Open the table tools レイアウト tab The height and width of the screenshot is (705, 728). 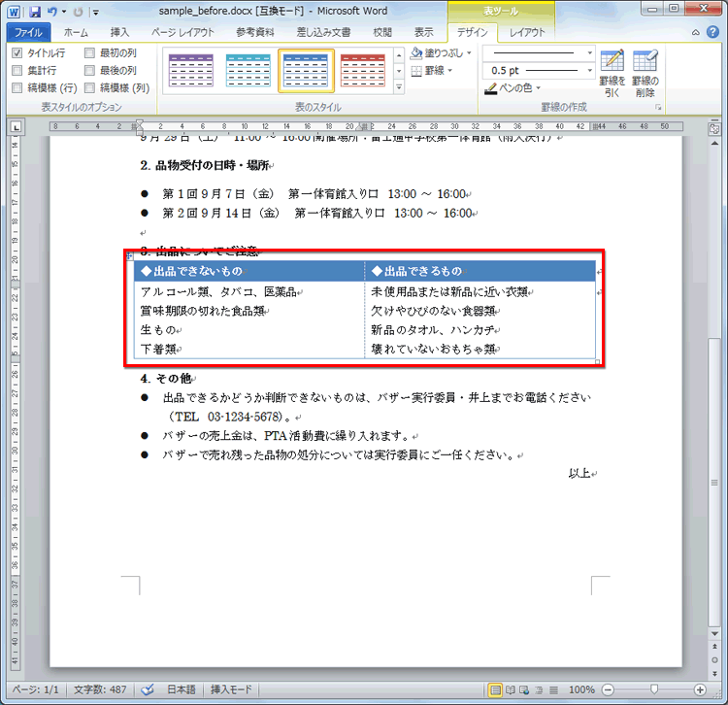527,32
